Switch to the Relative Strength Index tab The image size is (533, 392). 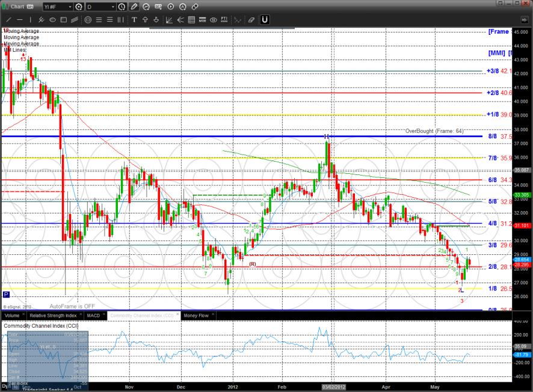(x=54, y=315)
